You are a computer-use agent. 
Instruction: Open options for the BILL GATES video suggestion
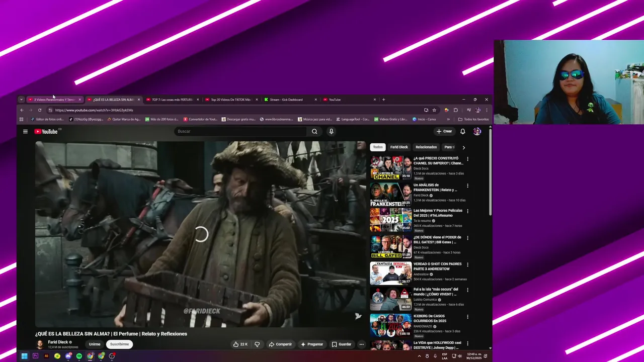tap(467, 238)
